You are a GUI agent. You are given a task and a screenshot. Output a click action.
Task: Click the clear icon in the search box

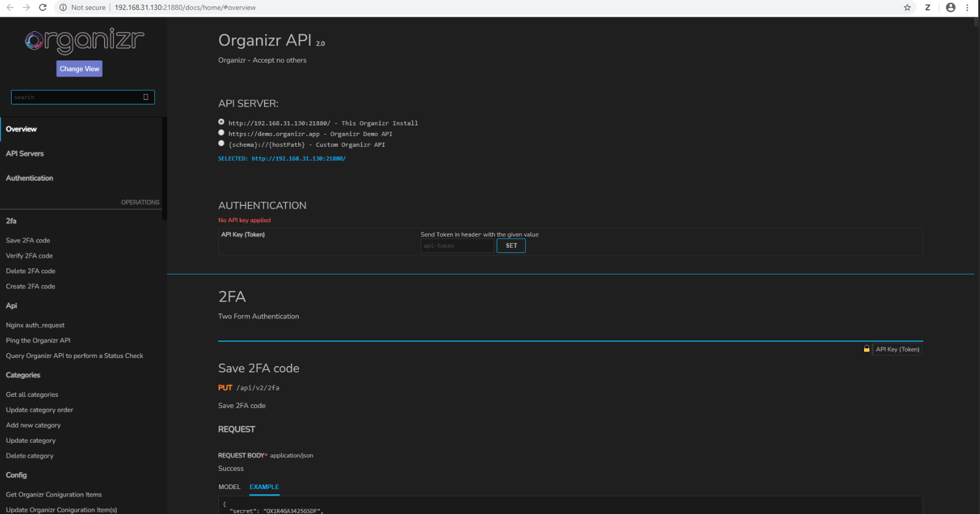click(146, 97)
